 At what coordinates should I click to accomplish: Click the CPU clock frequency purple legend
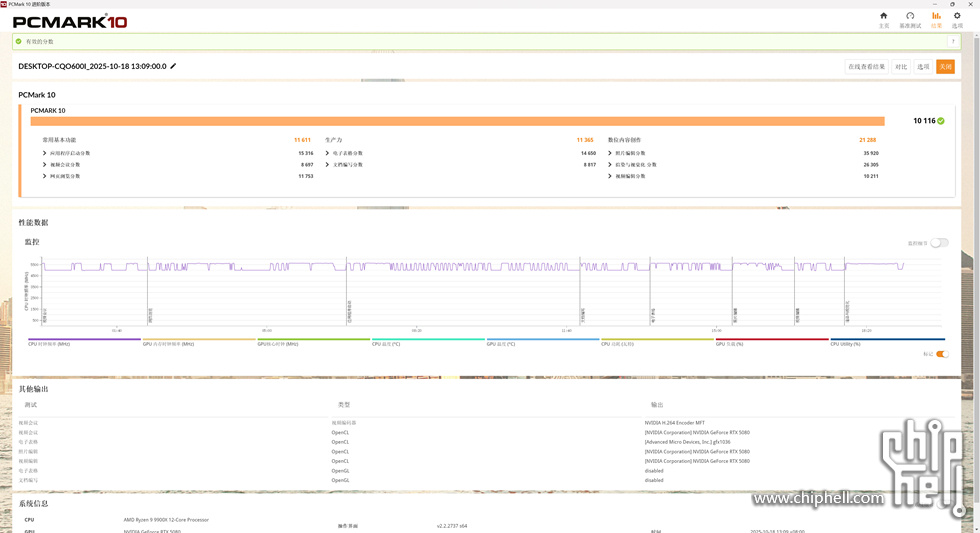tap(84, 342)
